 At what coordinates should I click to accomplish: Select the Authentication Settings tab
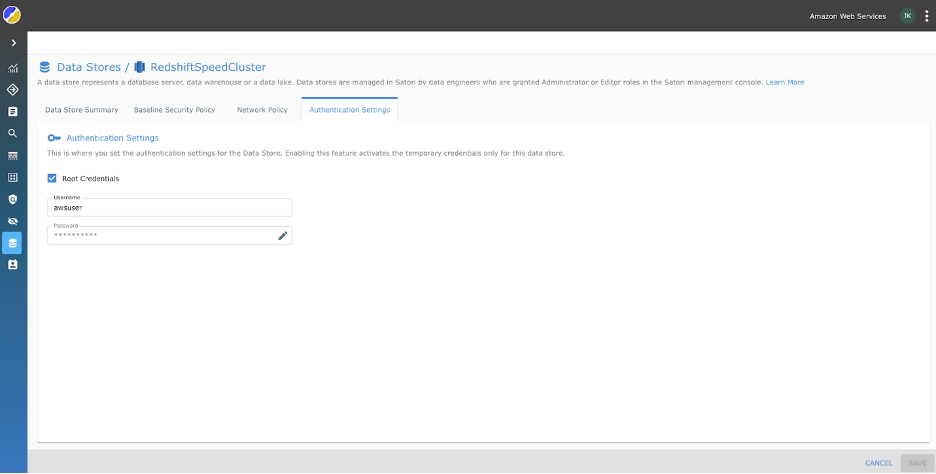[350, 110]
